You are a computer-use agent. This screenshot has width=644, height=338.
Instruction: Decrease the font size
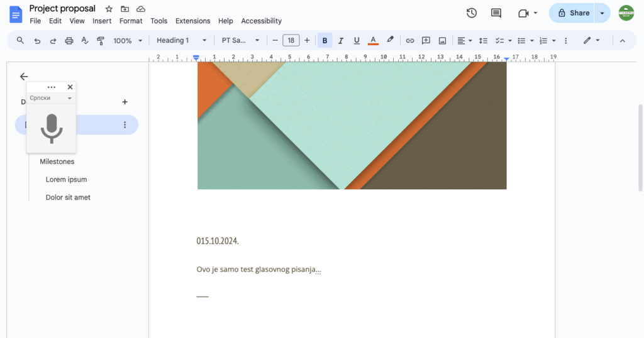(275, 40)
